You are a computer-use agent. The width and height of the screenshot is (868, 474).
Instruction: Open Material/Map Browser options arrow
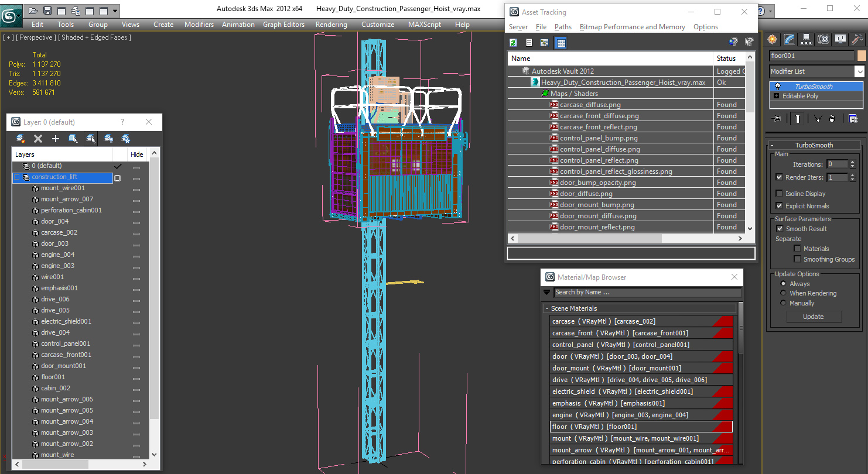click(x=547, y=292)
